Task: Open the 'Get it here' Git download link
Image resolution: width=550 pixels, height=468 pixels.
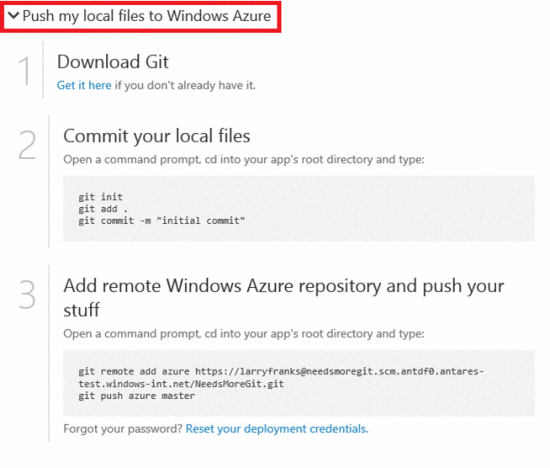Action: pos(84,85)
